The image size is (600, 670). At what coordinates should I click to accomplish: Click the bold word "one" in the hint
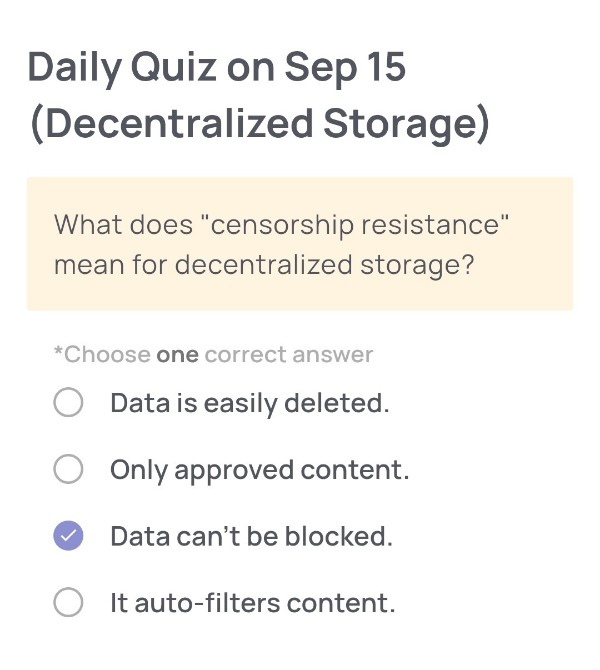coord(177,354)
